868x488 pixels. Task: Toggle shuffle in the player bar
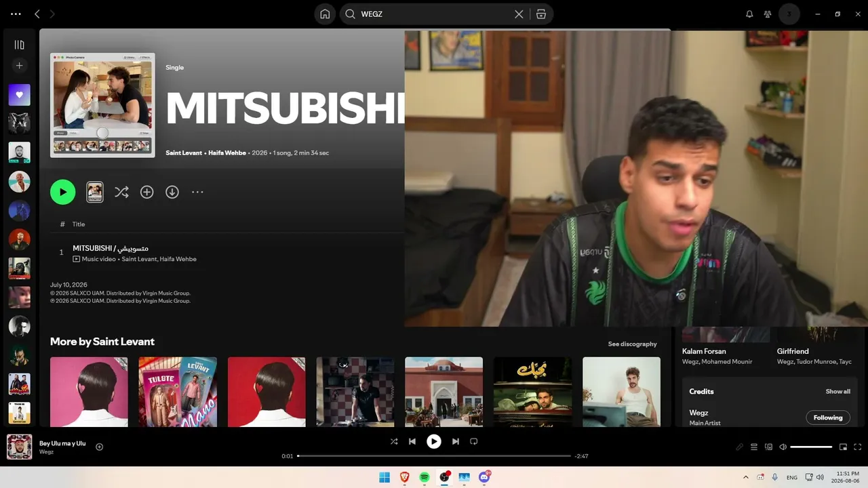394,441
